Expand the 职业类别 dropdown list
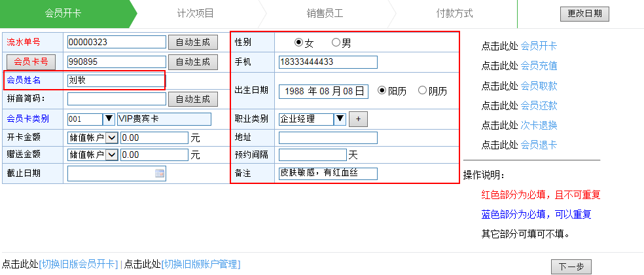The width and height of the screenshot is (644, 275). click(340, 119)
